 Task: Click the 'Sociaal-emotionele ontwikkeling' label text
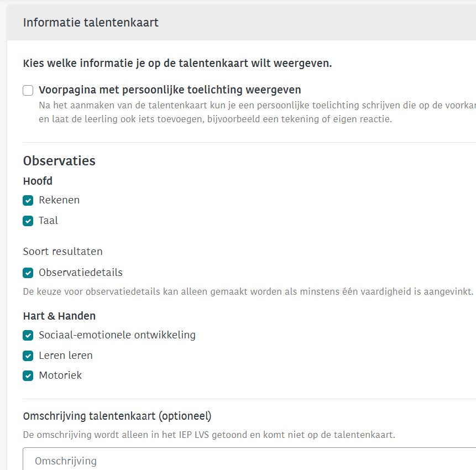tap(117, 335)
